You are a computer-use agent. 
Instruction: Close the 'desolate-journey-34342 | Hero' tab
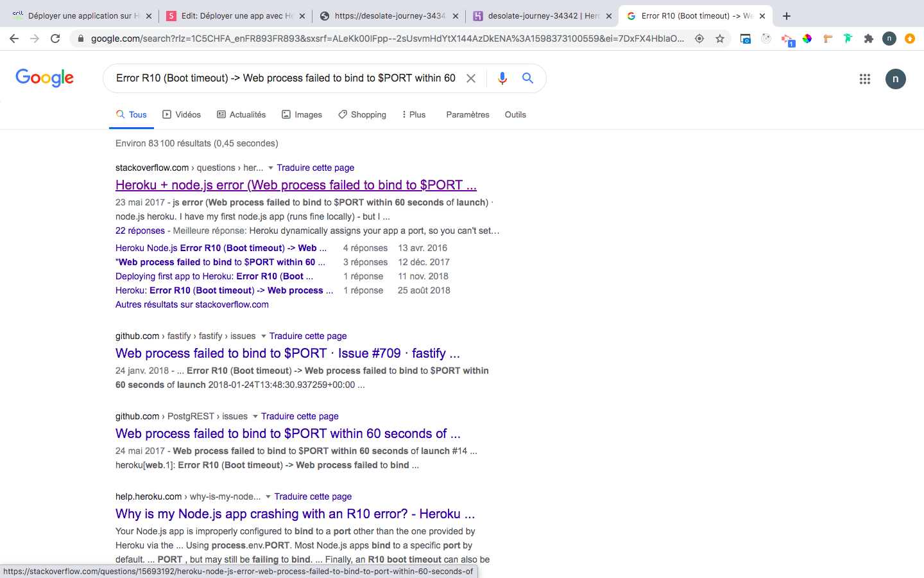tap(609, 16)
